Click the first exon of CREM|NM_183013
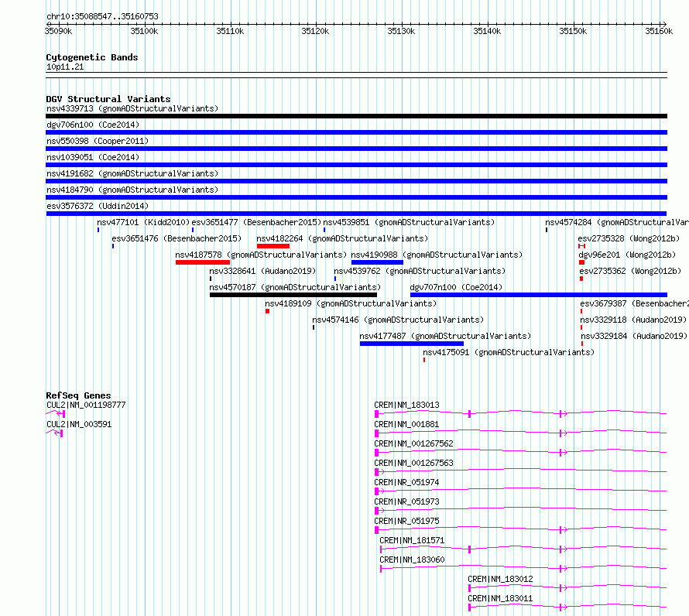The width and height of the screenshot is (689, 616). coord(376,414)
